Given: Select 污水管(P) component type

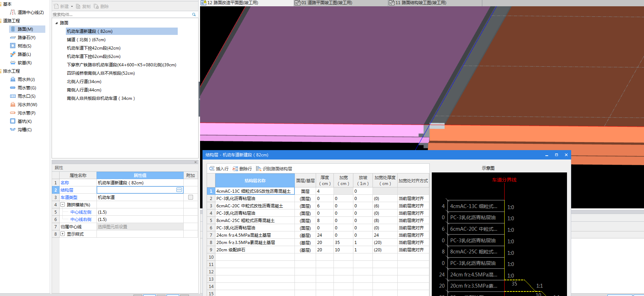Looking at the screenshot, I should (23, 113).
